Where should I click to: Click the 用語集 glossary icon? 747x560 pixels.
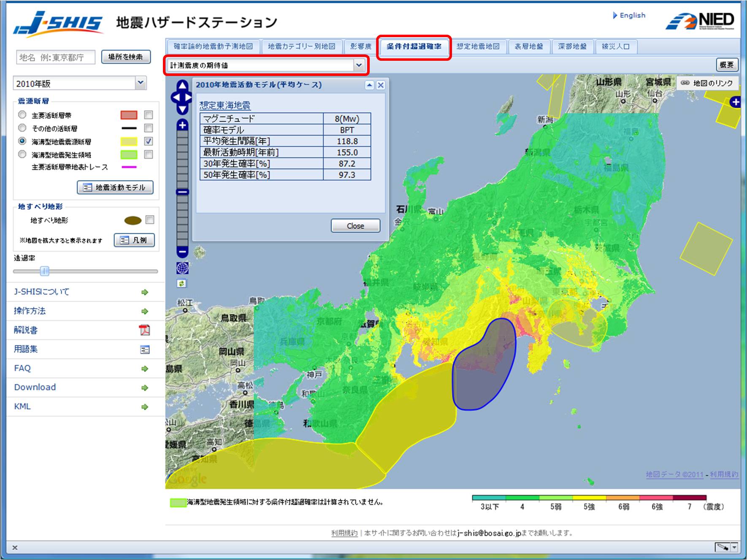coord(145,349)
